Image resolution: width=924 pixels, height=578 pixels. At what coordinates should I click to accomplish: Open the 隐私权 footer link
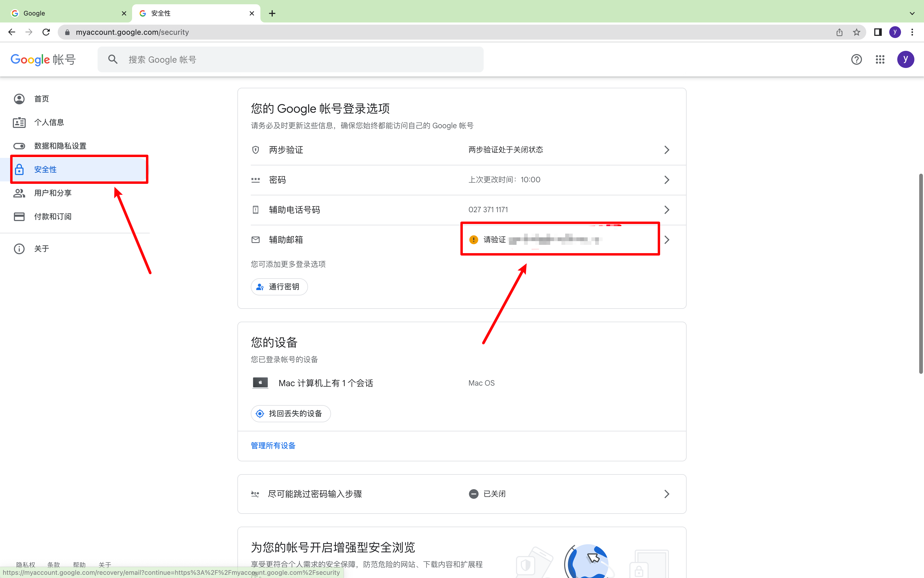pos(26,564)
